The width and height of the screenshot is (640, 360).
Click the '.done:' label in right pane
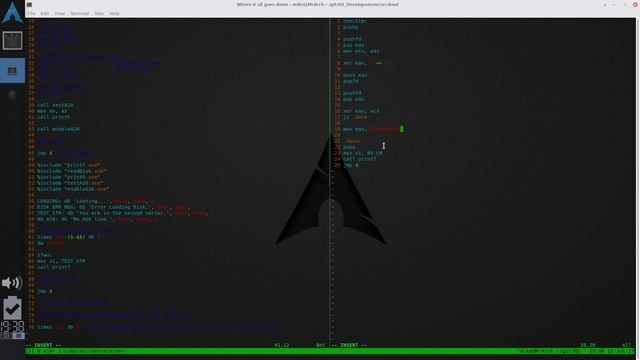[352, 141]
